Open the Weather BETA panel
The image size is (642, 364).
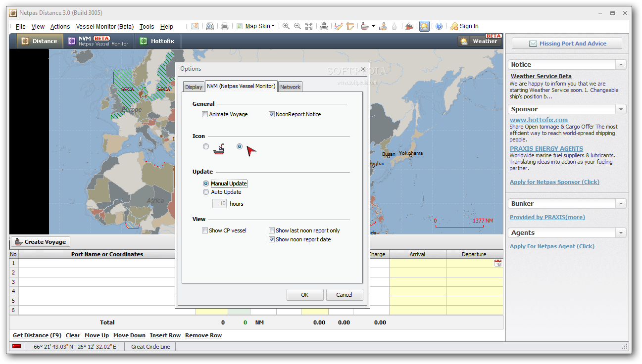(479, 41)
